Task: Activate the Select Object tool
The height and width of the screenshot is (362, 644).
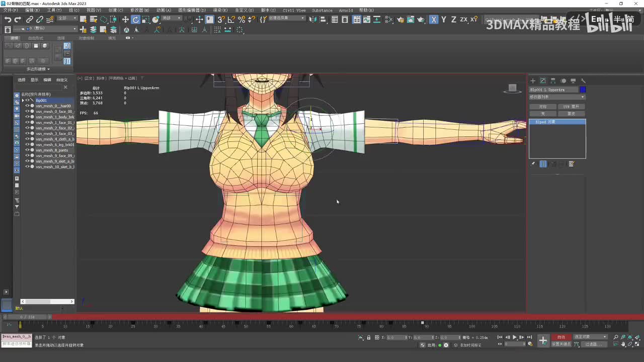Action: click(x=83, y=20)
